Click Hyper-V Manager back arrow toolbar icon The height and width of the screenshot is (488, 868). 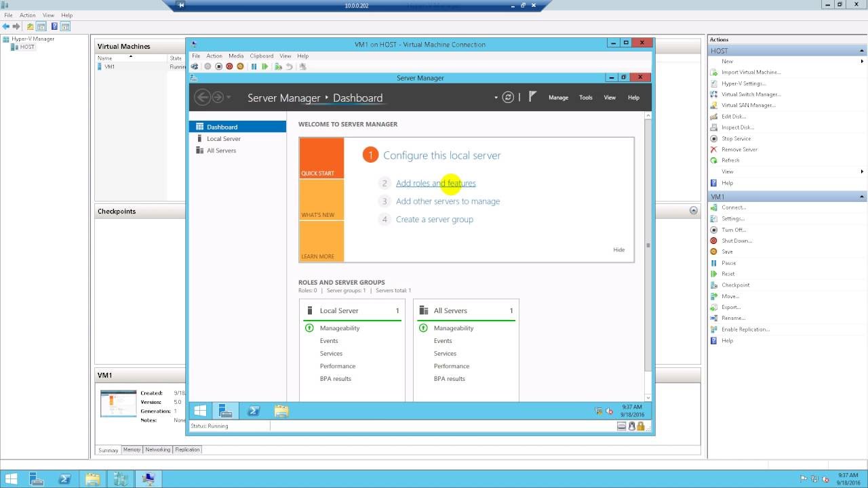(5, 26)
